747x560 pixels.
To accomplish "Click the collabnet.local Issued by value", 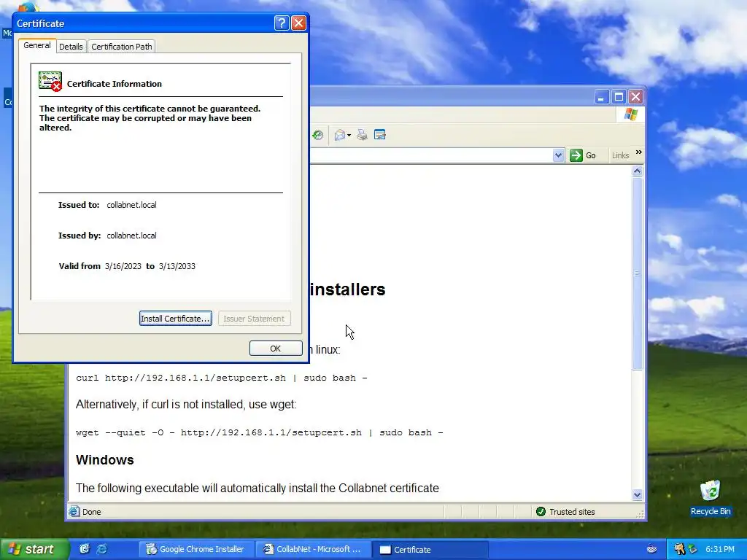I will point(131,236).
